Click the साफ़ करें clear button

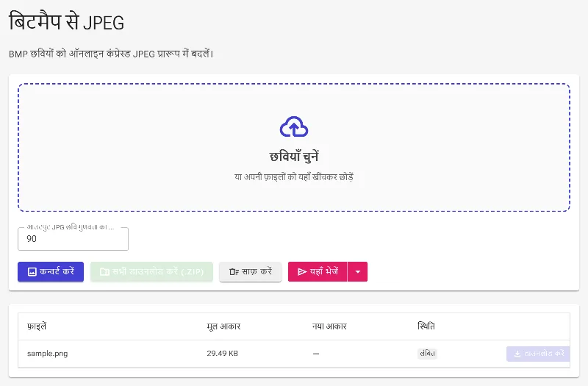250,271
